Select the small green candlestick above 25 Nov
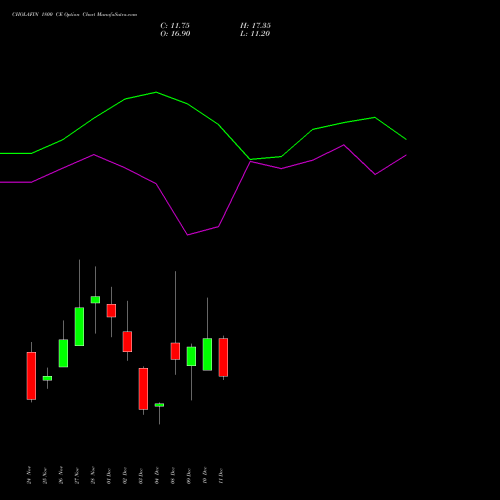 coord(47,378)
